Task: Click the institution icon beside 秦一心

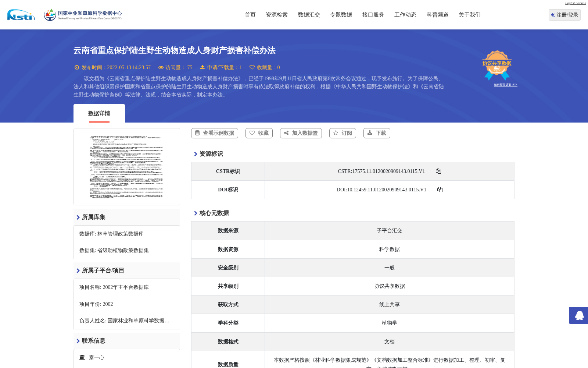Action: click(x=82, y=357)
